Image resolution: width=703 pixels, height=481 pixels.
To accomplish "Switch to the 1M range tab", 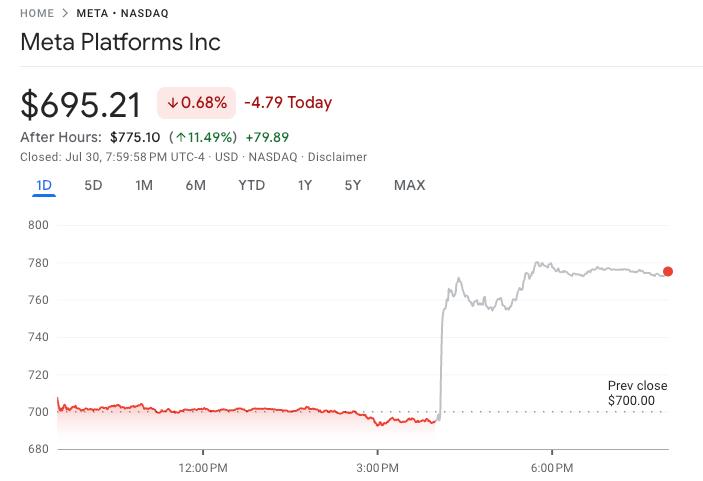I will point(144,185).
